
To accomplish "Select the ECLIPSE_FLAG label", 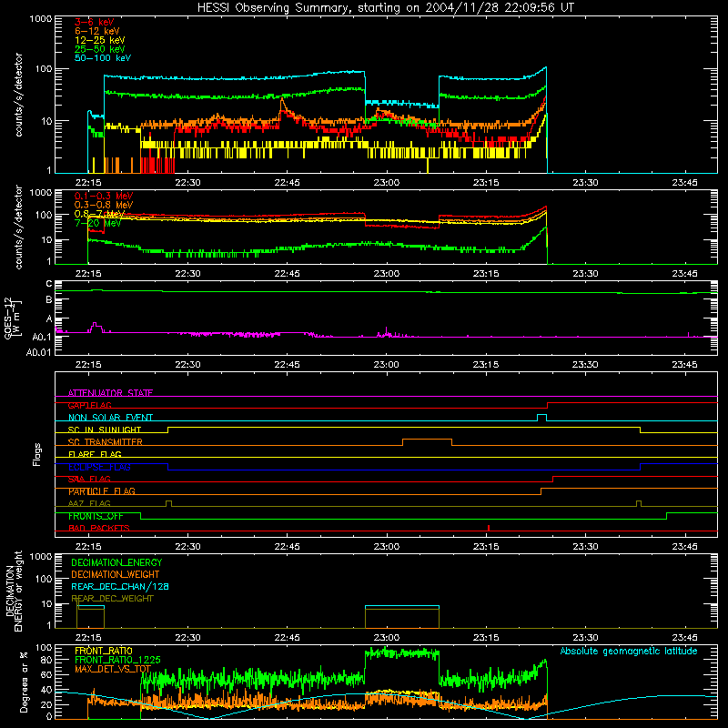I will [x=99, y=467].
